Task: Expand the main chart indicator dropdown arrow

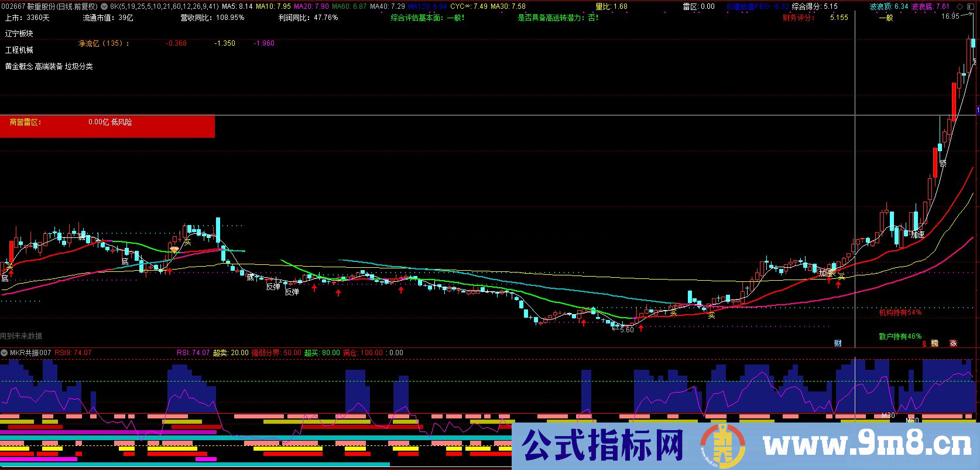Action: click(x=104, y=6)
